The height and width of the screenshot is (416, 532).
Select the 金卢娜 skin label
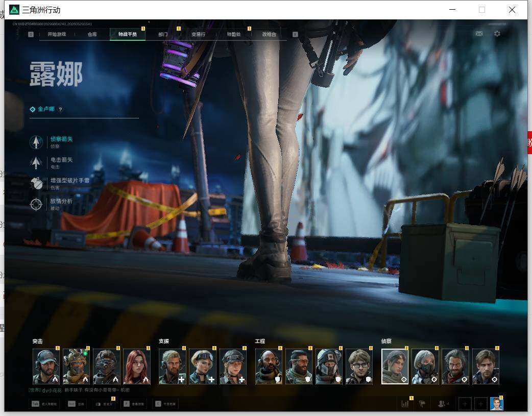[x=46, y=109]
